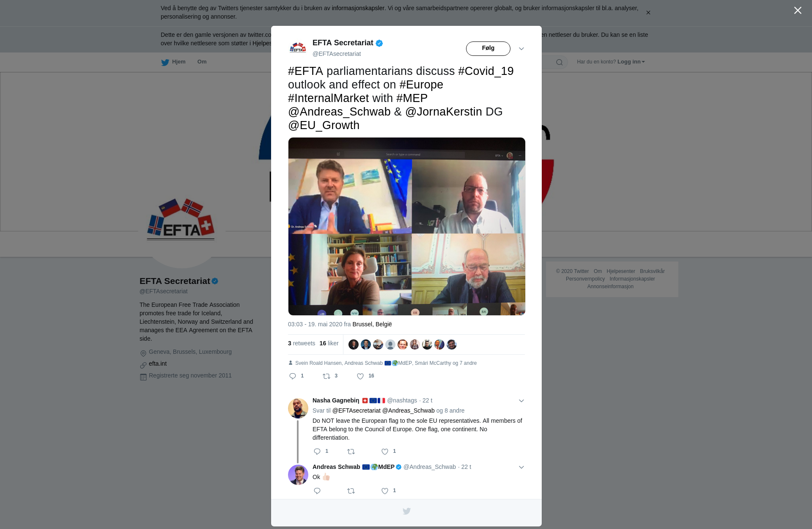Retweet the EFTA Secretariat tweet
The height and width of the screenshot is (529, 812).
coord(326,376)
